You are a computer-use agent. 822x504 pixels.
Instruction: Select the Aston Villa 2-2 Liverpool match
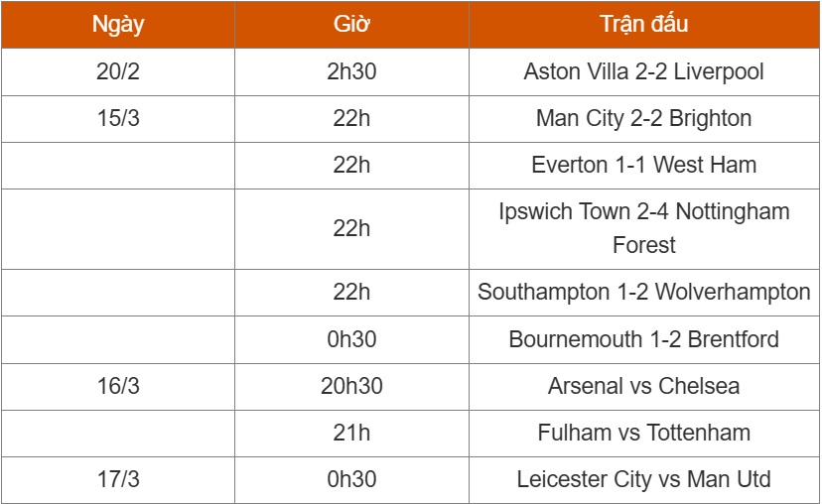click(644, 71)
